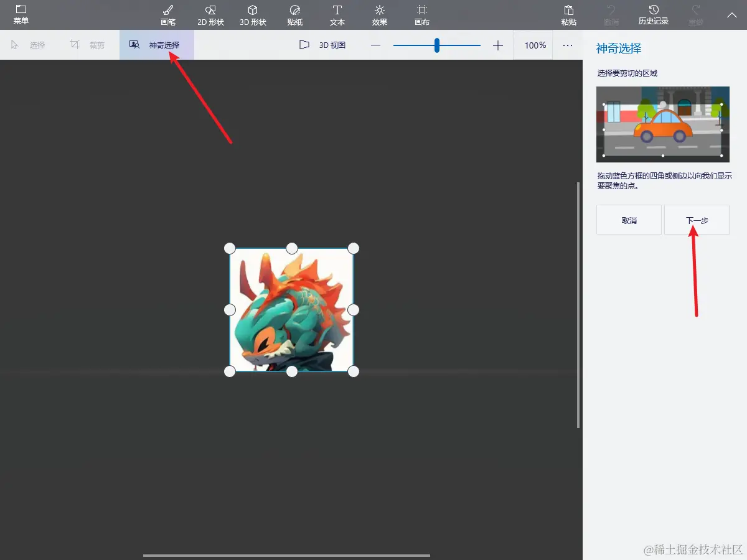747x560 pixels.
Task: Open the 画布 canvas settings
Action: pos(422,15)
